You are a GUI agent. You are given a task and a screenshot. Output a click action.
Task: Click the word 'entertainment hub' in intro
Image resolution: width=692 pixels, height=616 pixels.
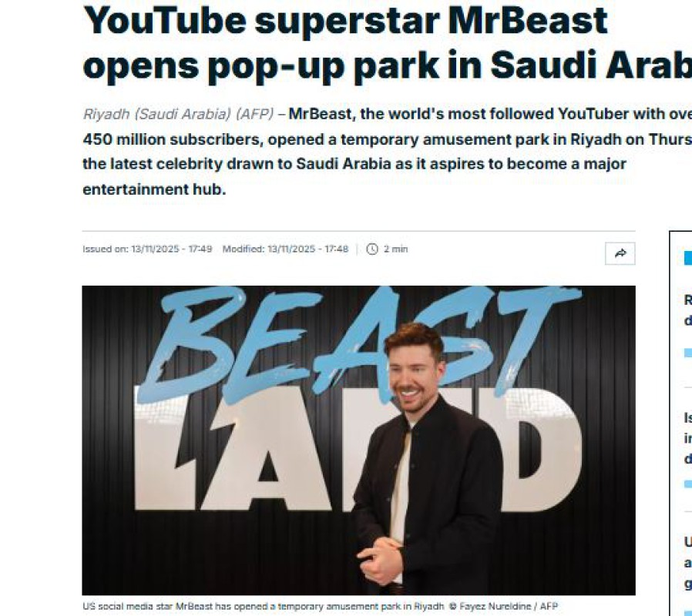[154, 189]
